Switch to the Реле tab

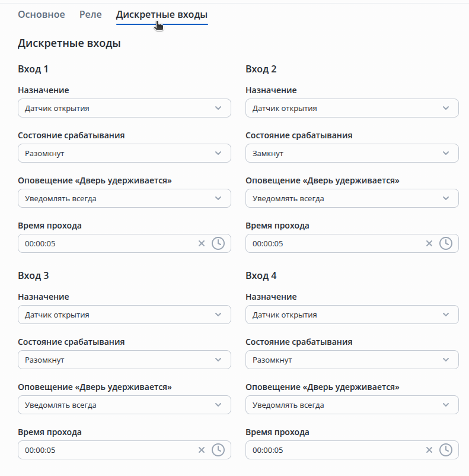pyautogui.click(x=91, y=14)
